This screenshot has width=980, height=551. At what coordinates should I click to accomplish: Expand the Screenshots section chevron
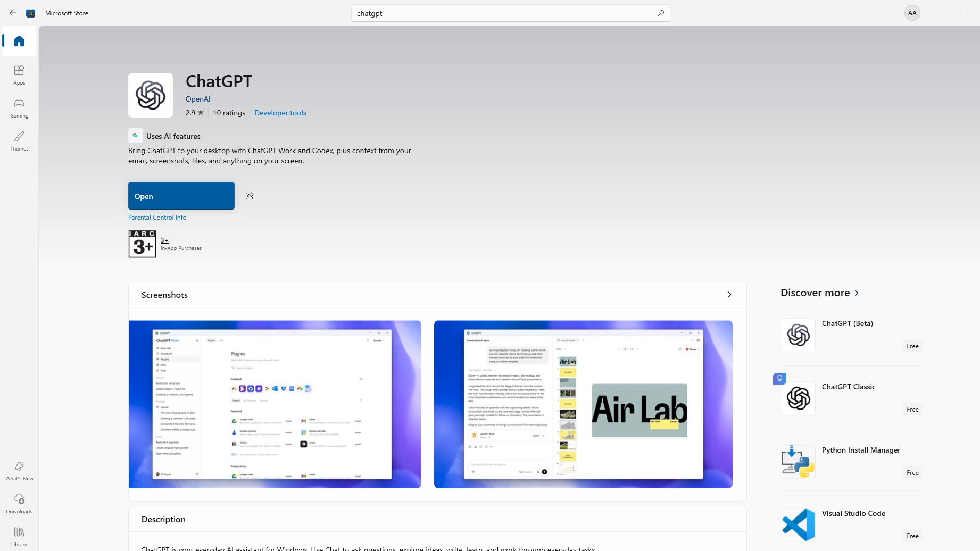[x=729, y=295]
